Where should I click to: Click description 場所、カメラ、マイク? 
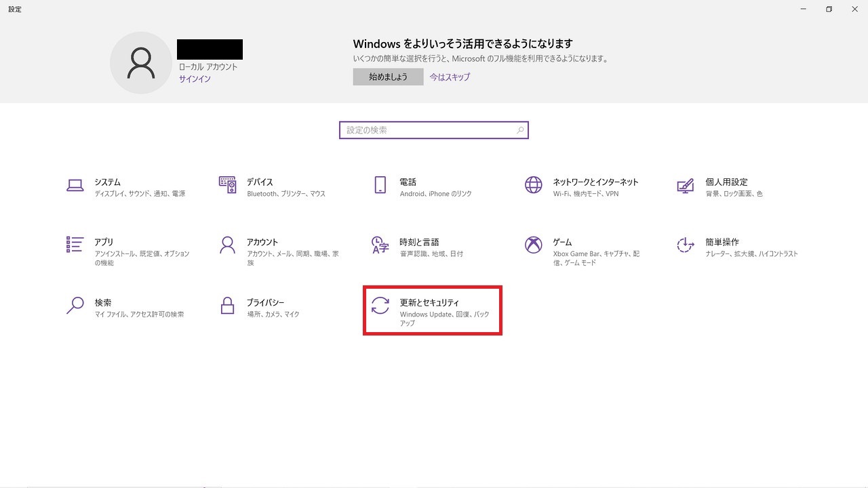(x=273, y=314)
